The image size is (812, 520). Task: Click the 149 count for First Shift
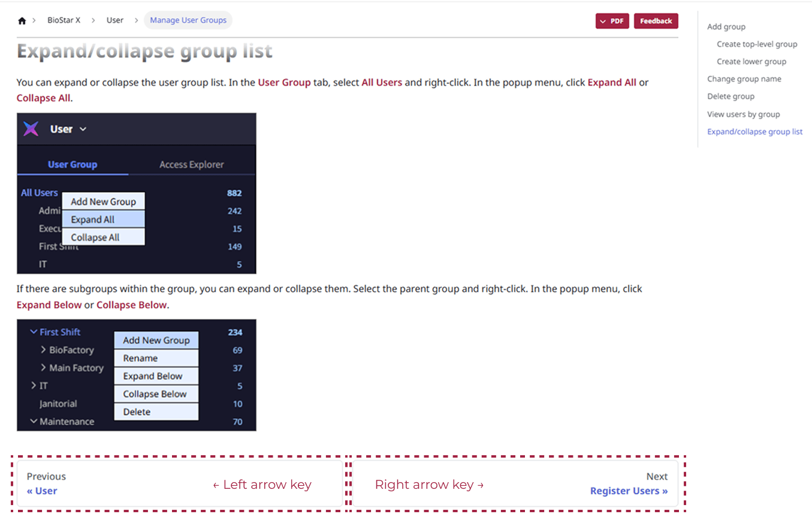point(234,247)
